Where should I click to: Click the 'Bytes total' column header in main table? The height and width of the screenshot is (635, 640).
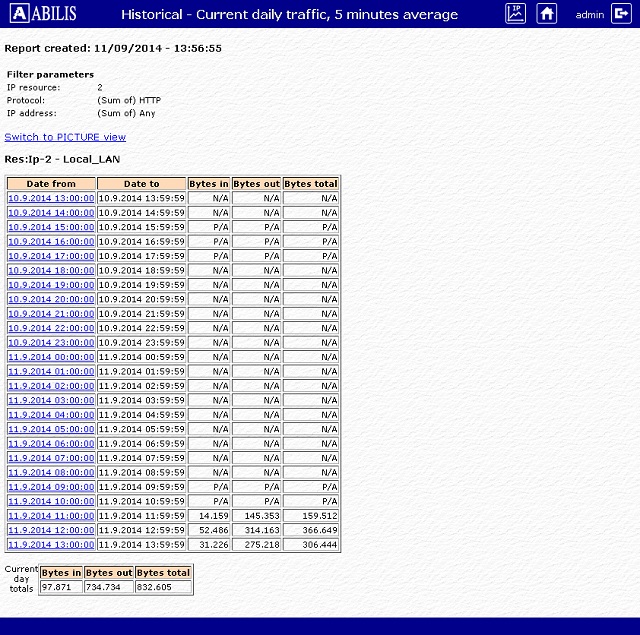[311, 184]
